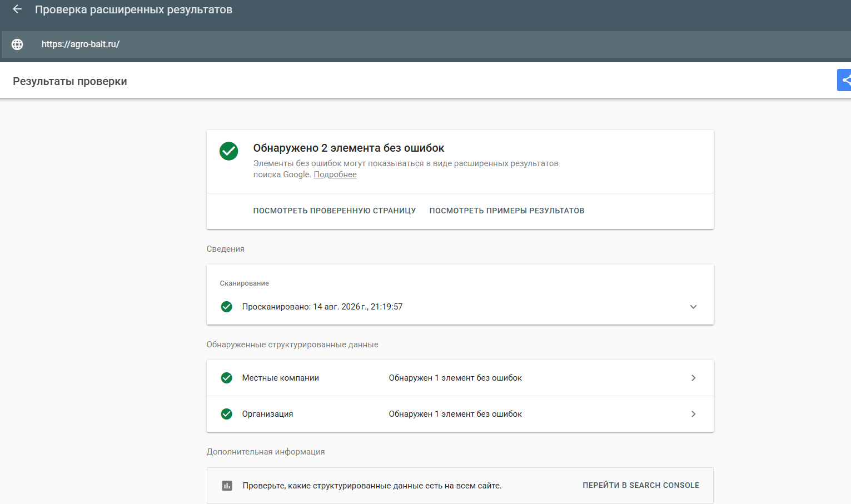Click 'ПЕРЕЙТИ В SEARCH CONSOLE' button
Viewport: 851px width, 504px height.
click(641, 485)
